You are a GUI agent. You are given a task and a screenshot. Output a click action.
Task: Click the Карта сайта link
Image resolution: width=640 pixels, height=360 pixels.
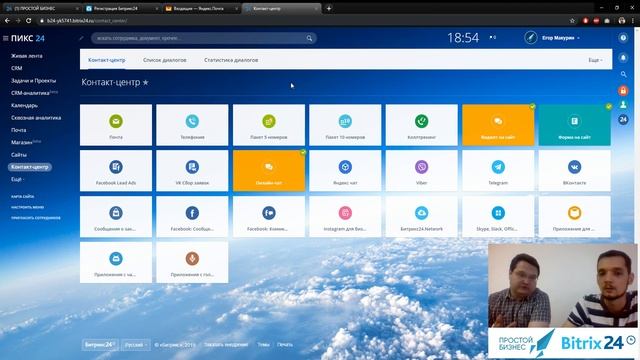(x=22, y=196)
